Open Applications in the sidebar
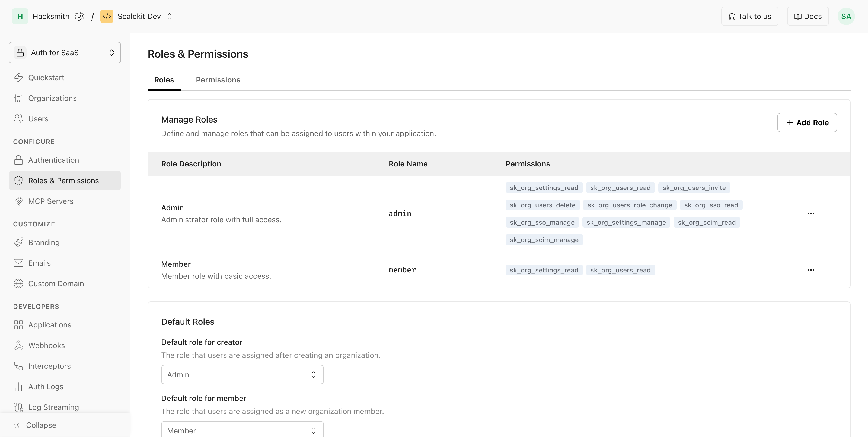The image size is (868, 437). point(65,325)
